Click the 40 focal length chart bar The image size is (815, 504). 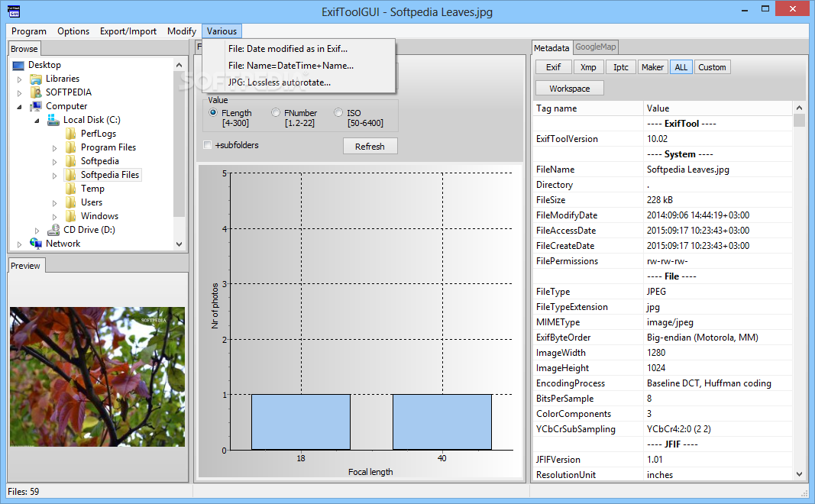[442, 422]
